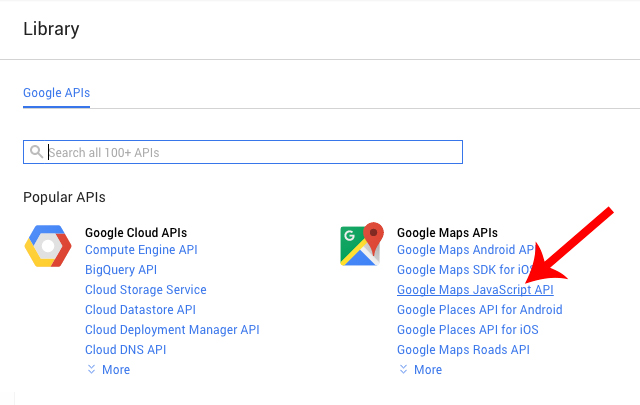Click the search magnifier icon
The height and width of the screenshot is (405, 640).
[x=36, y=152]
